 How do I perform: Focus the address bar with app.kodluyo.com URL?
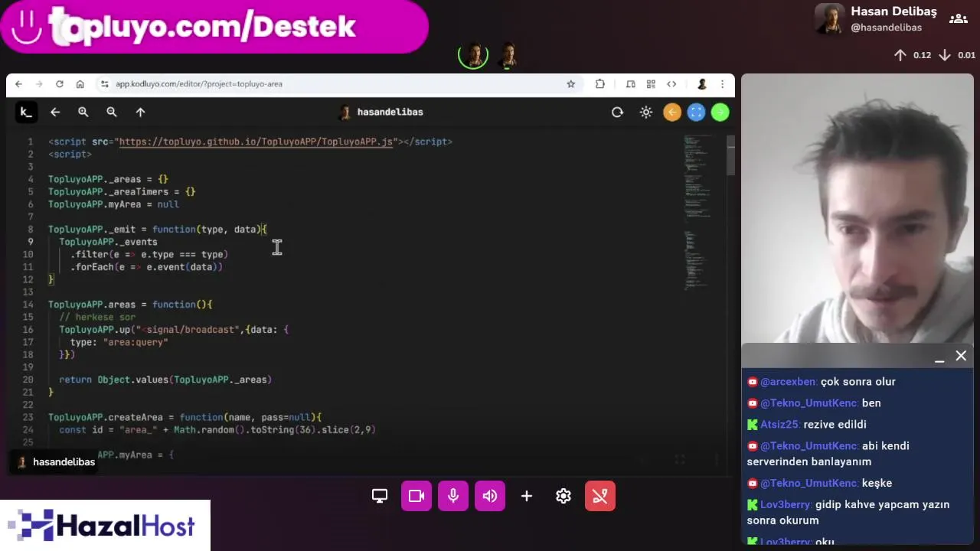point(337,84)
